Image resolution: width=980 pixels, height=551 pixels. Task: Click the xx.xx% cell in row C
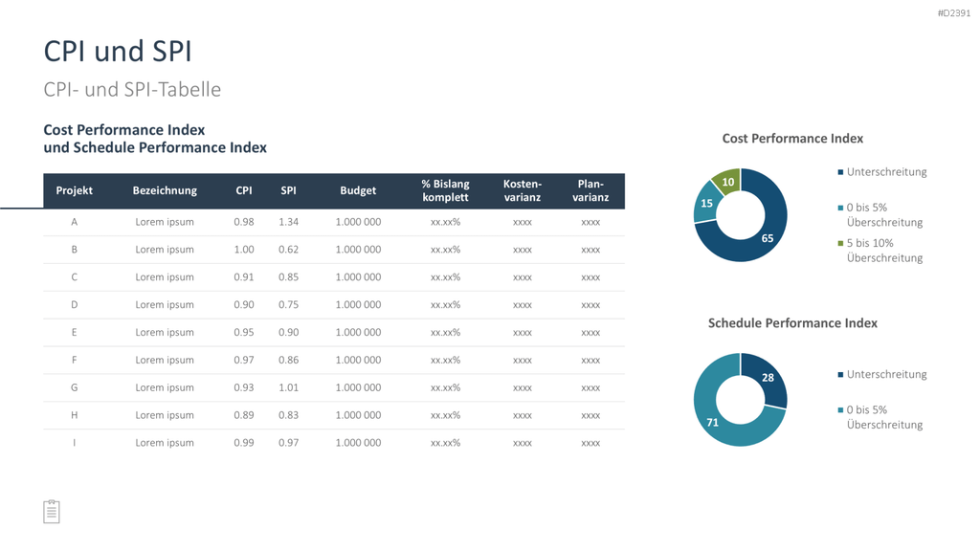tap(445, 276)
